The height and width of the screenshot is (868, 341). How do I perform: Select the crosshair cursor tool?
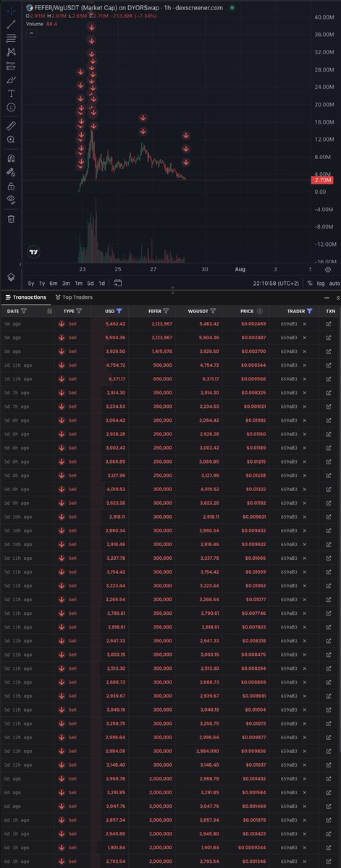(x=11, y=9)
